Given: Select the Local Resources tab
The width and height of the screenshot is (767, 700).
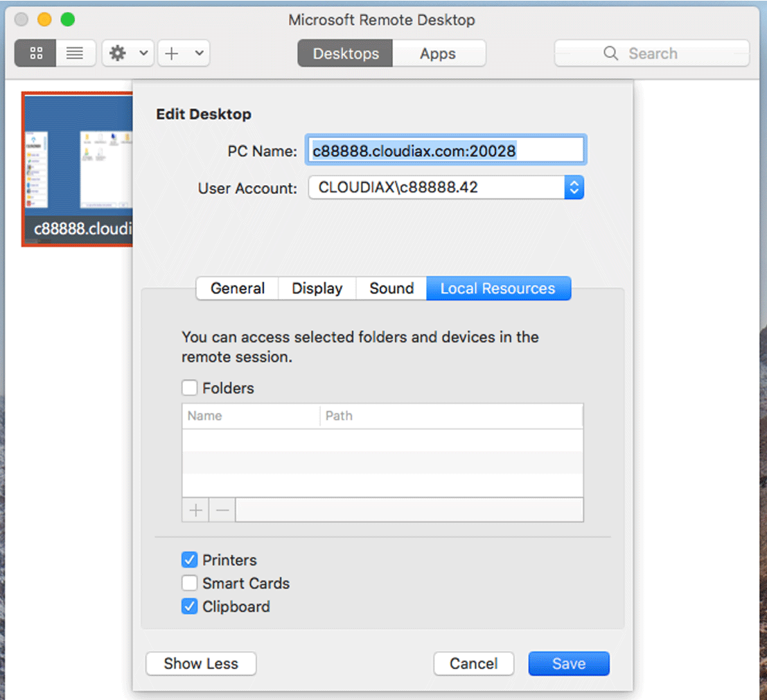Looking at the screenshot, I should (x=498, y=288).
